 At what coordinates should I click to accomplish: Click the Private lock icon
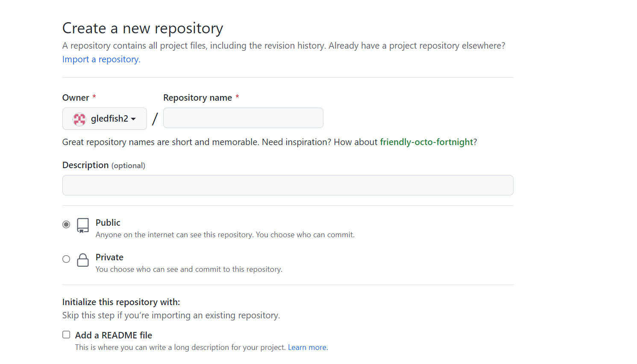(x=83, y=260)
